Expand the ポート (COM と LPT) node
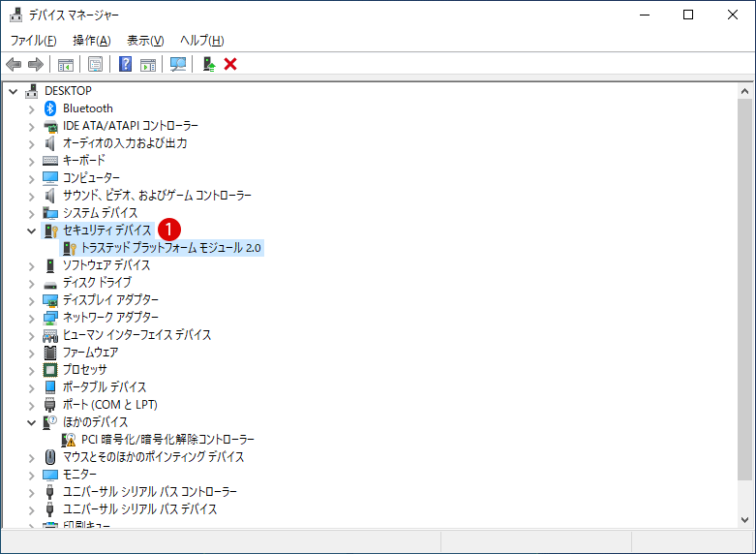 click(32, 406)
